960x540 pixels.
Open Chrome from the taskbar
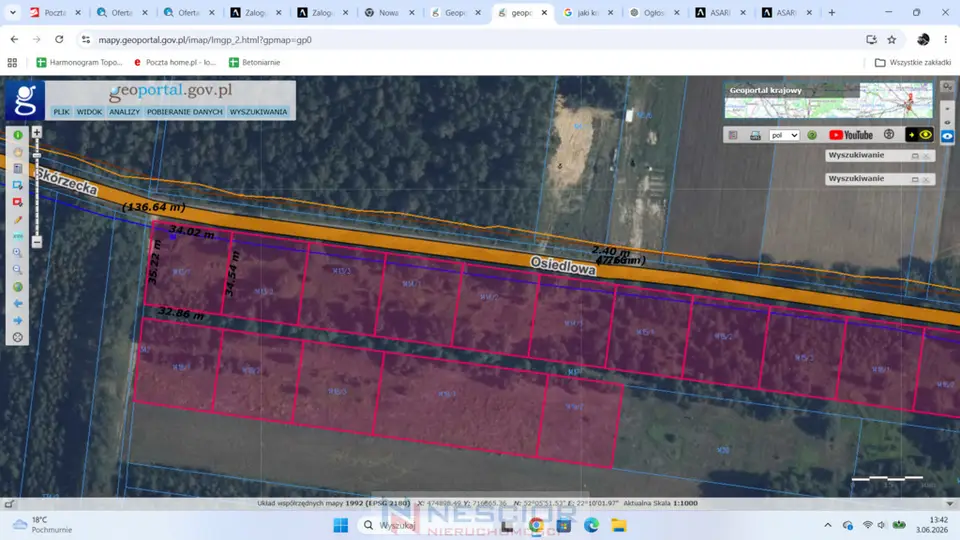[x=536, y=525]
